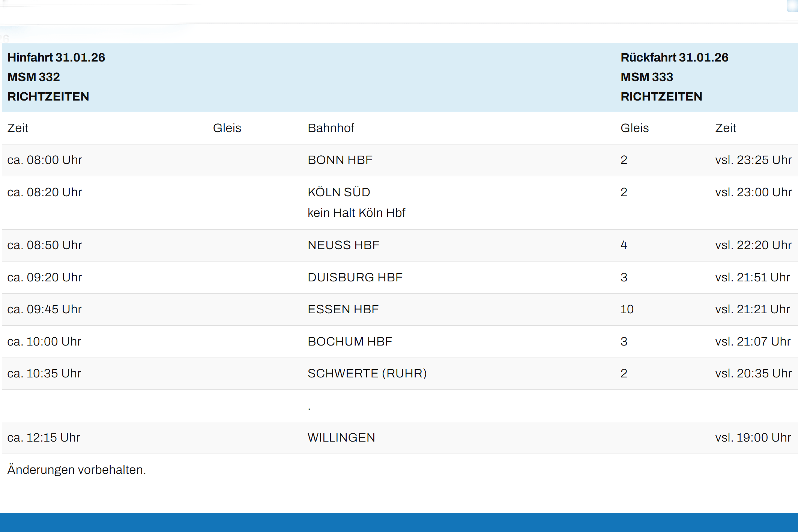Select the KÖLN SÜD station entry
This screenshot has width=798, height=532.
click(339, 192)
